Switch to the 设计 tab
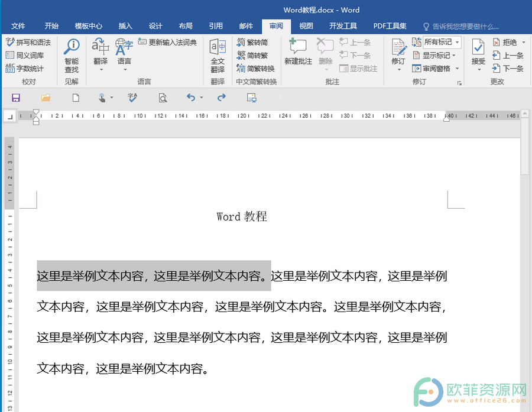This screenshot has height=412, width=532. coord(155,26)
